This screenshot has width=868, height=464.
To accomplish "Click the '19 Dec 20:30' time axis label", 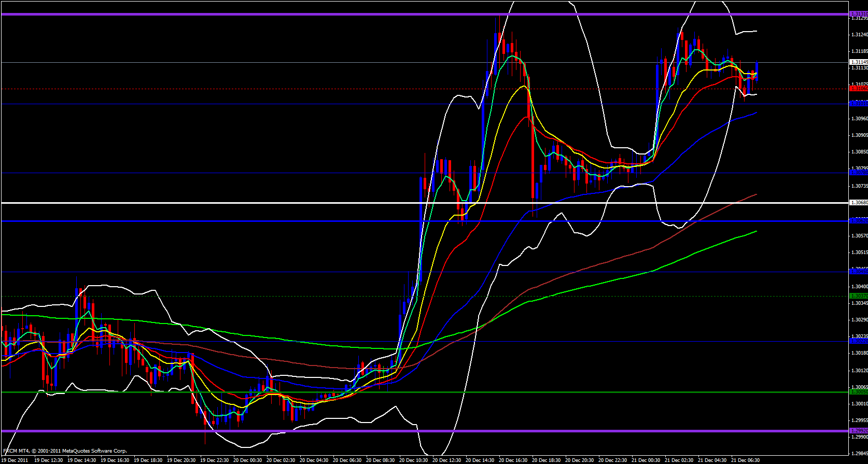I will coord(181,460).
